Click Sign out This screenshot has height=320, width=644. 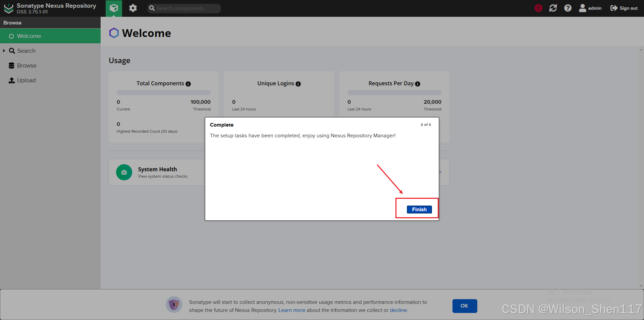point(624,8)
